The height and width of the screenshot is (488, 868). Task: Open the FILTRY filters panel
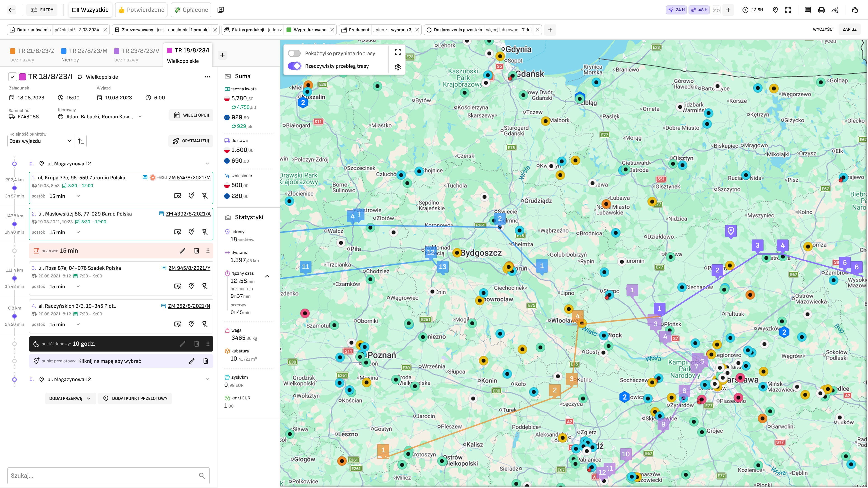click(42, 10)
